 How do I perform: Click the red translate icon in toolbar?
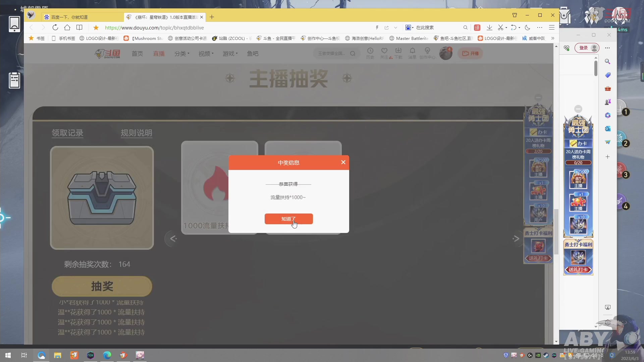tap(477, 27)
